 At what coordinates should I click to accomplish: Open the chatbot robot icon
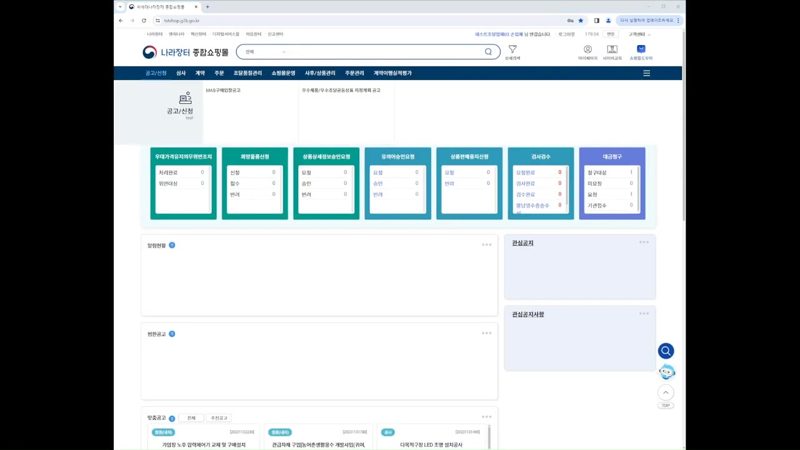666,372
